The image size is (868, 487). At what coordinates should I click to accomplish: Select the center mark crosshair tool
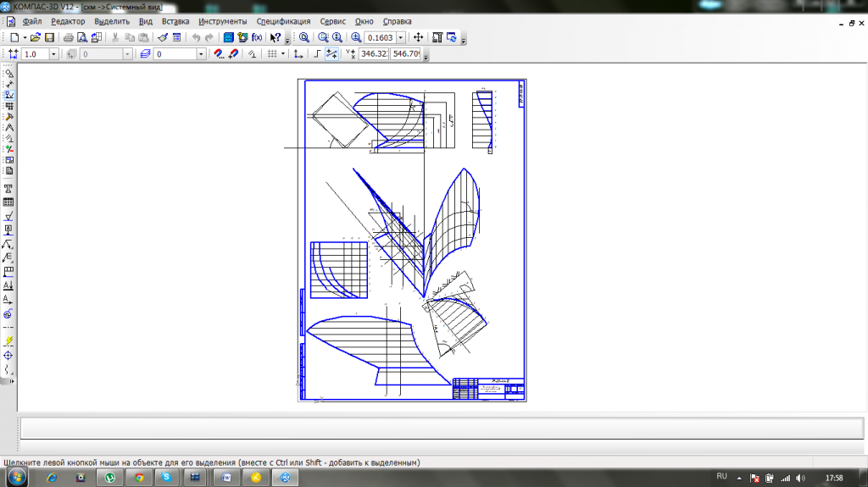point(8,356)
